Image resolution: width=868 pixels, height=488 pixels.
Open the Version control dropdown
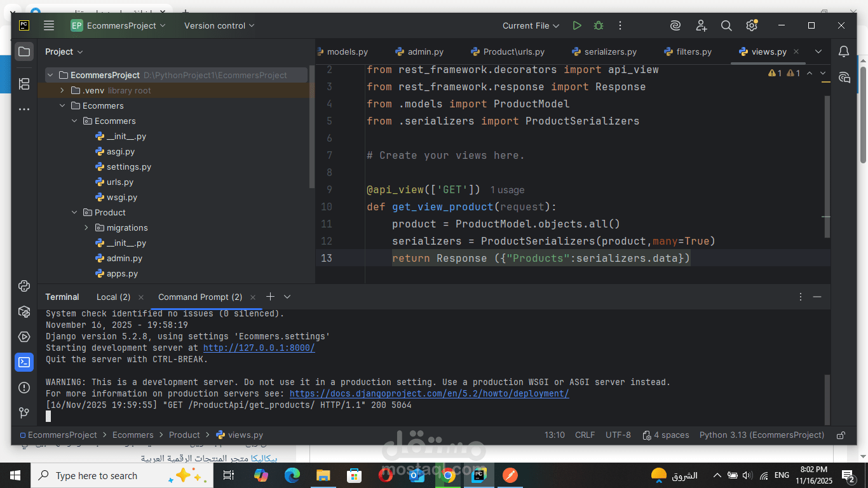point(219,25)
